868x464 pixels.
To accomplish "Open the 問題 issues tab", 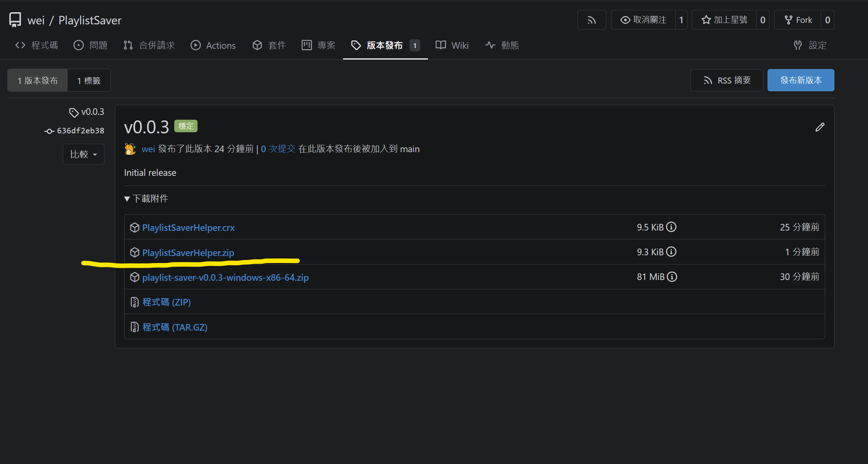I will point(91,45).
